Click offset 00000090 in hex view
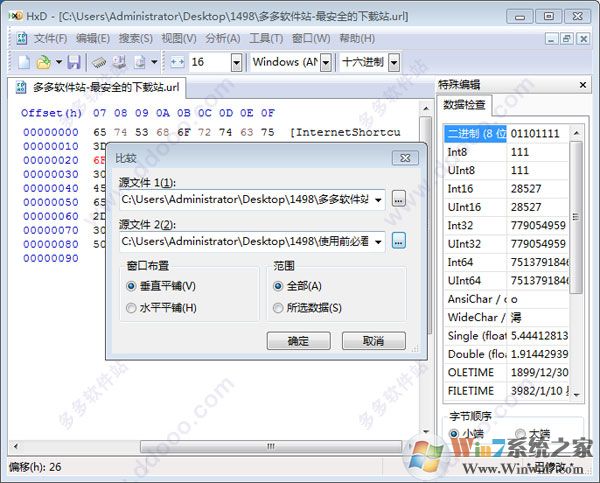The height and width of the screenshot is (483, 600). pos(51,258)
